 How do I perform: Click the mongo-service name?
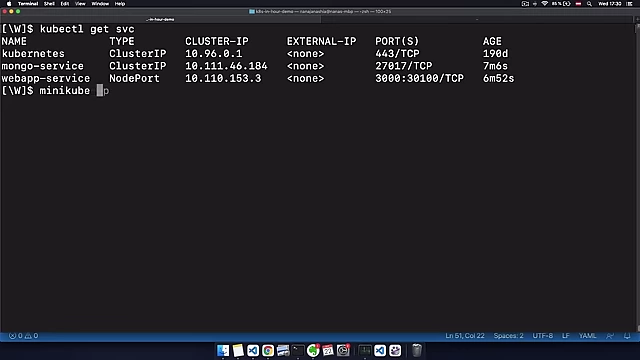coord(42,66)
